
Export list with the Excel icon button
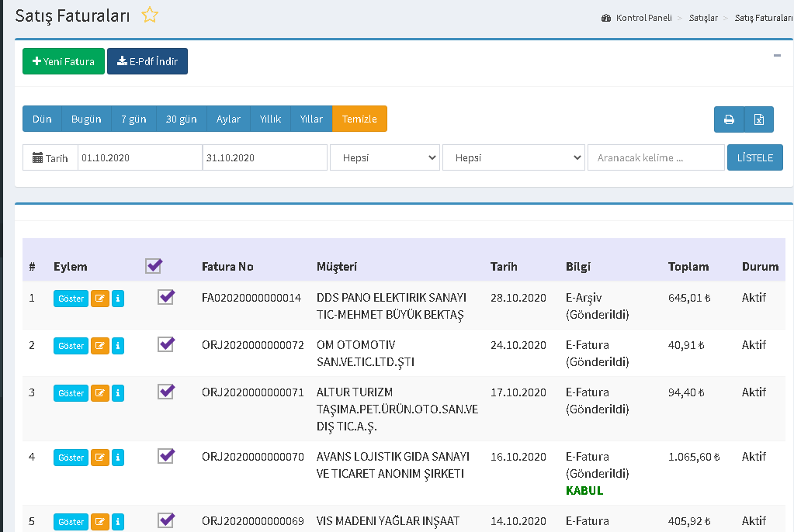pos(759,119)
